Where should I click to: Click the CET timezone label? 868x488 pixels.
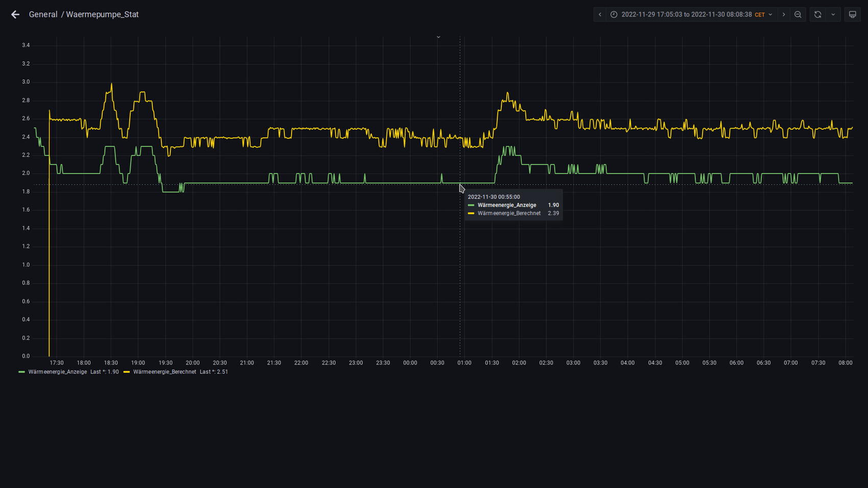[760, 15]
